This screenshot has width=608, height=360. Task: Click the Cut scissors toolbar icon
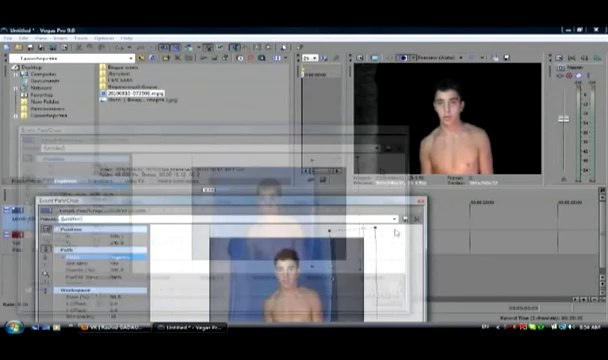point(79,47)
